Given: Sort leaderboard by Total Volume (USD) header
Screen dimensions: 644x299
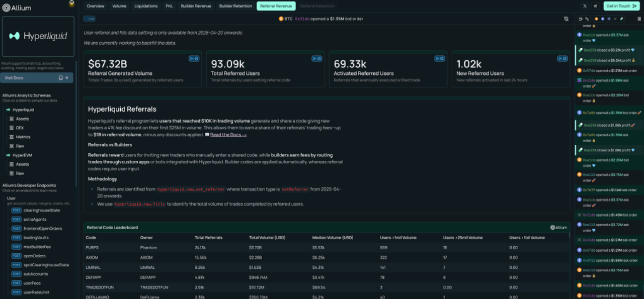Looking at the screenshot, I should (x=267, y=238).
